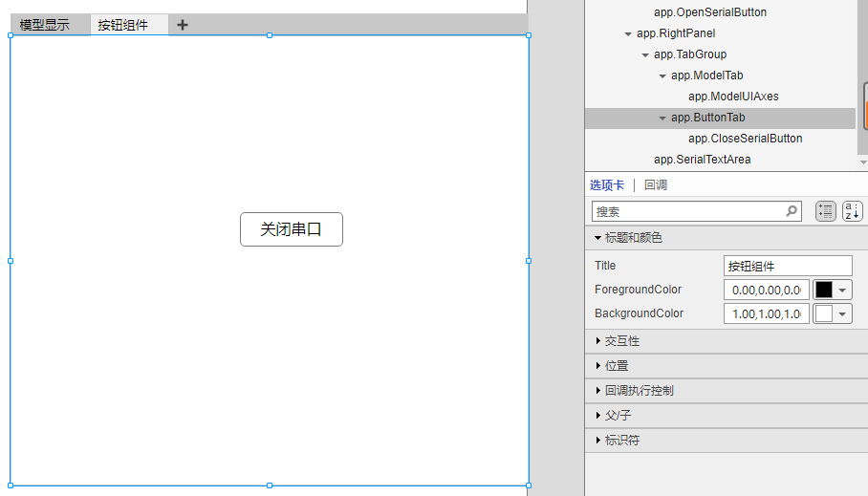Expand the 交互性 section

point(727,341)
